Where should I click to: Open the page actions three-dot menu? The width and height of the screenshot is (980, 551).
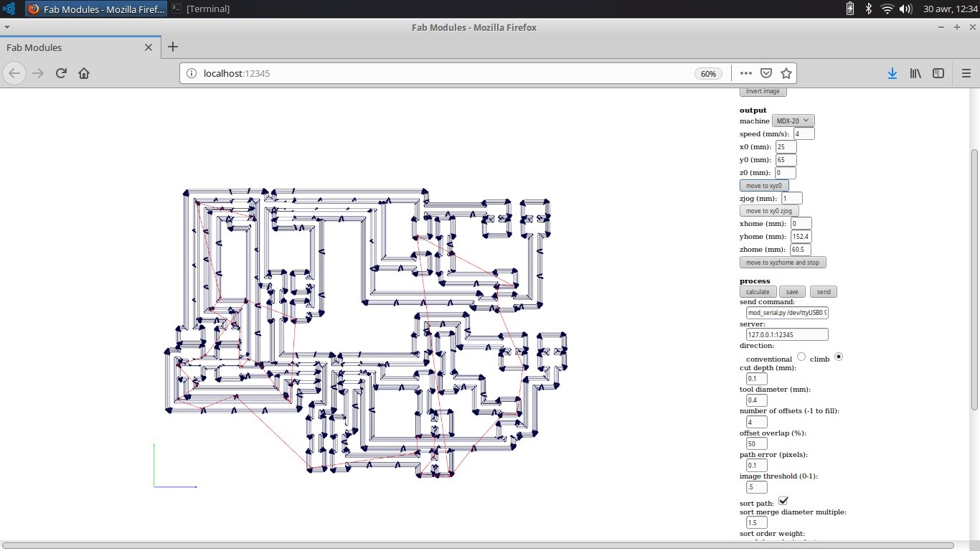[746, 73]
